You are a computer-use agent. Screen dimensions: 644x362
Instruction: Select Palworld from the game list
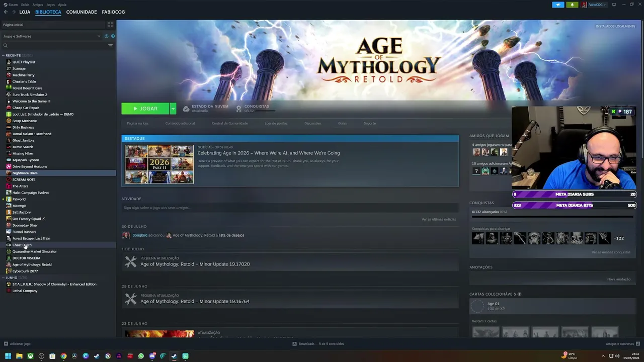(x=19, y=199)
